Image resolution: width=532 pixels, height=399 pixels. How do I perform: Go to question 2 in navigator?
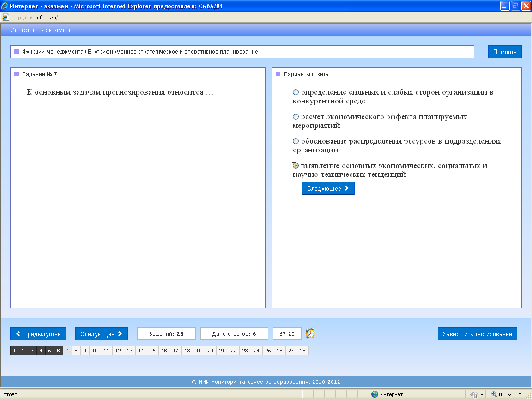24,351
